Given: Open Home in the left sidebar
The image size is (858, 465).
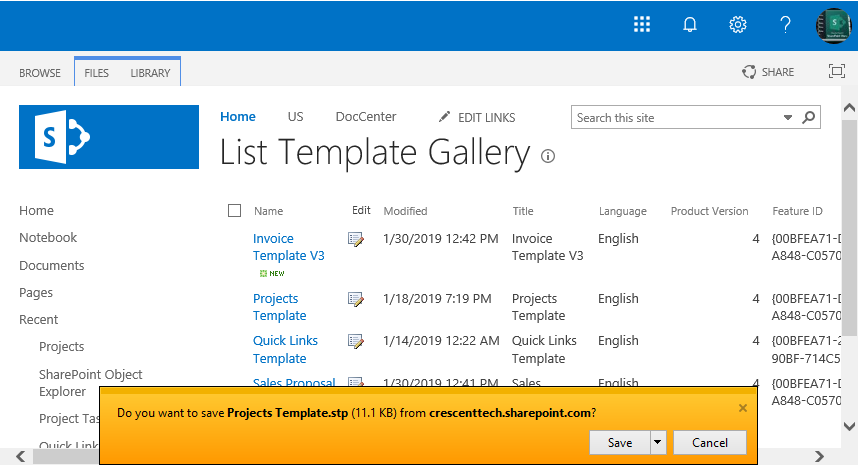Looking at the screenshot, I should click(36, 211).
